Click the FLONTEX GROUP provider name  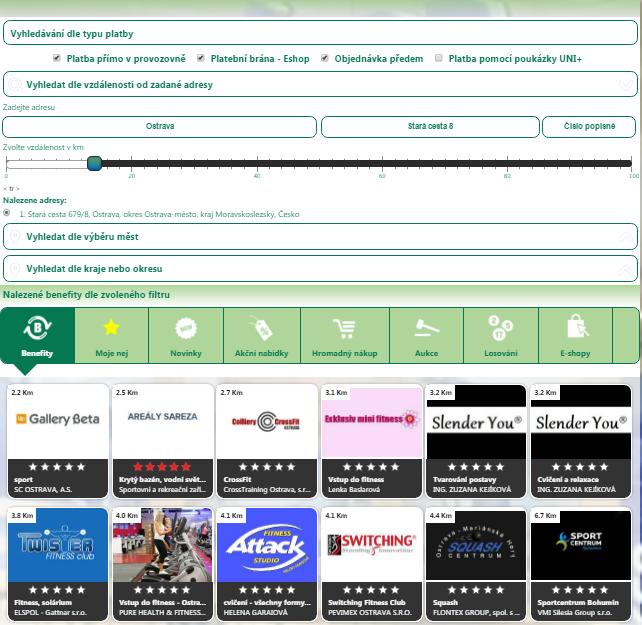(x=476, y=613)
